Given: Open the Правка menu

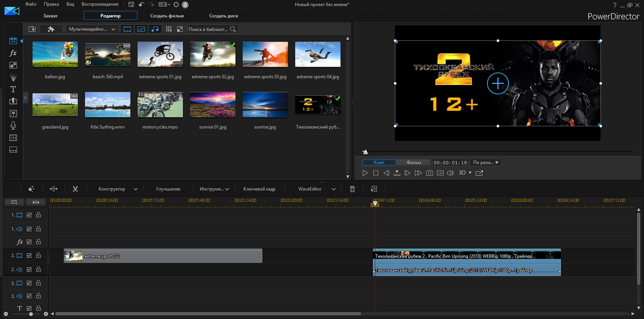Looking at the screenshot, I should click(51, 4).
